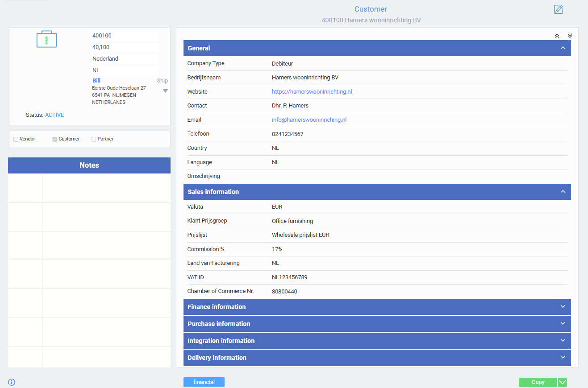The height and width of the screenshot is (388, 588).
Task: Open the address dropdown triangle
Action: (x=165, y=91)
